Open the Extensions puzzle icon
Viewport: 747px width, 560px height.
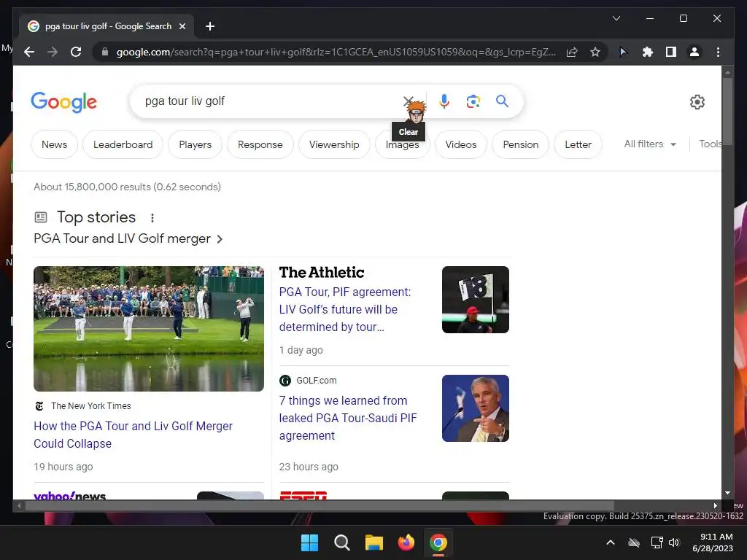(648, 52)
